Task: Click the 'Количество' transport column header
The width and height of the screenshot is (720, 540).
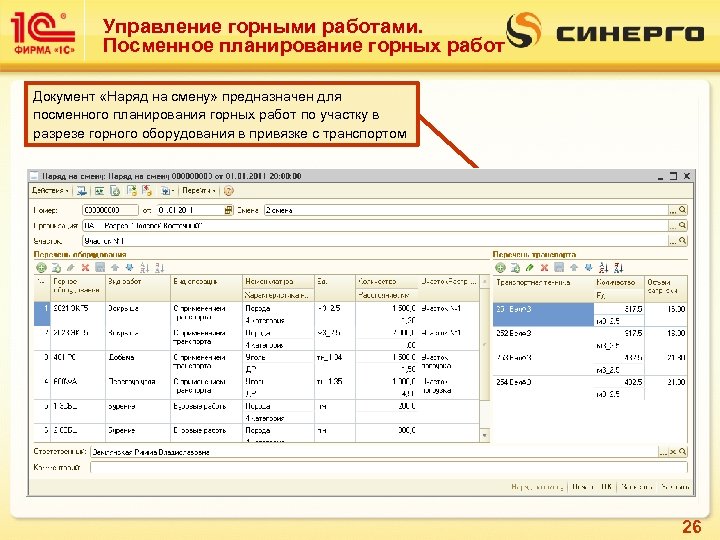Action: (619, 282)
